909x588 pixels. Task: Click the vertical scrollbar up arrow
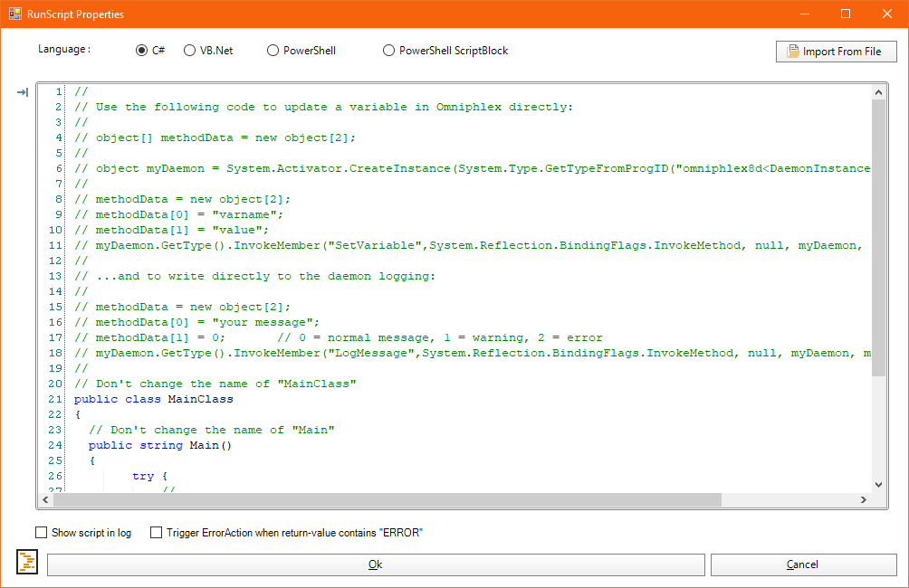[x=878, y=92]
